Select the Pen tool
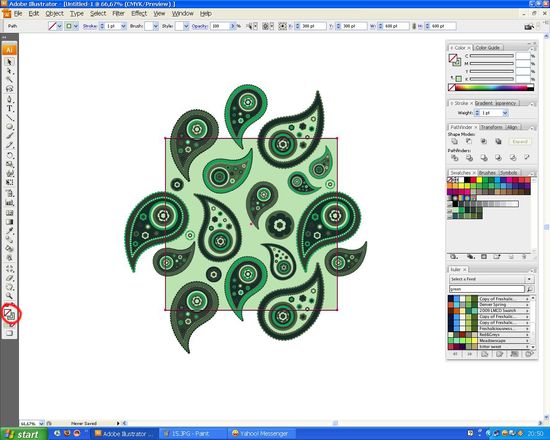The height and width of the screenshot is (440, 550). click(x=9, y=99)
